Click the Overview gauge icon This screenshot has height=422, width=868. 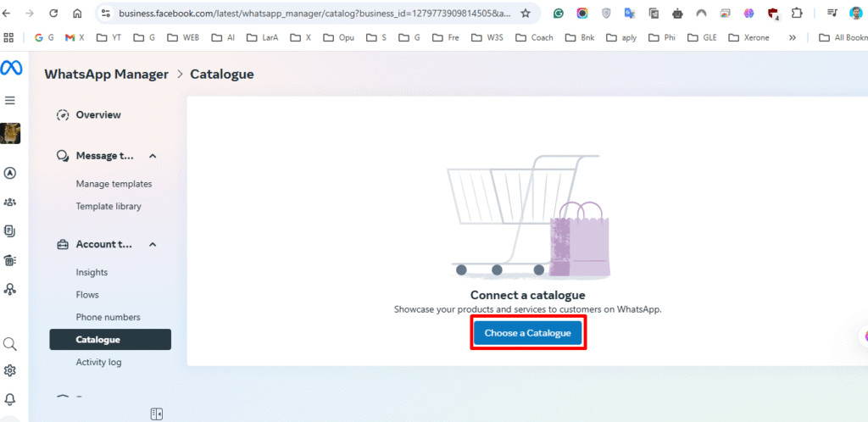click(63, 115)
